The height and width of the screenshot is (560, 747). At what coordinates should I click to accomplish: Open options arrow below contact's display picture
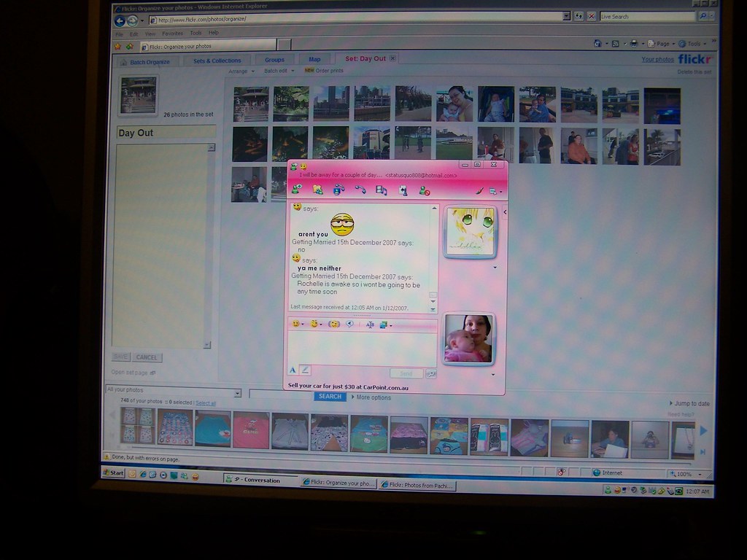(x=495, y=268)
